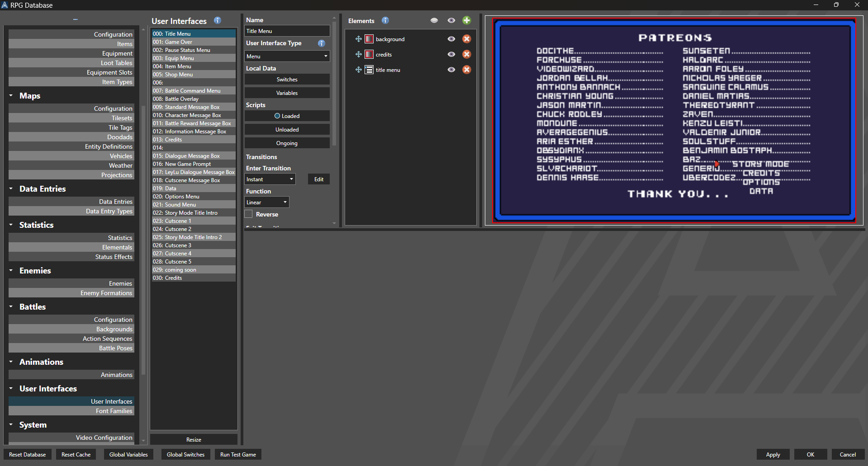Hide the credits element with its eye icon
The height and width of the screenshot is (466, 868).
point(451,55)
